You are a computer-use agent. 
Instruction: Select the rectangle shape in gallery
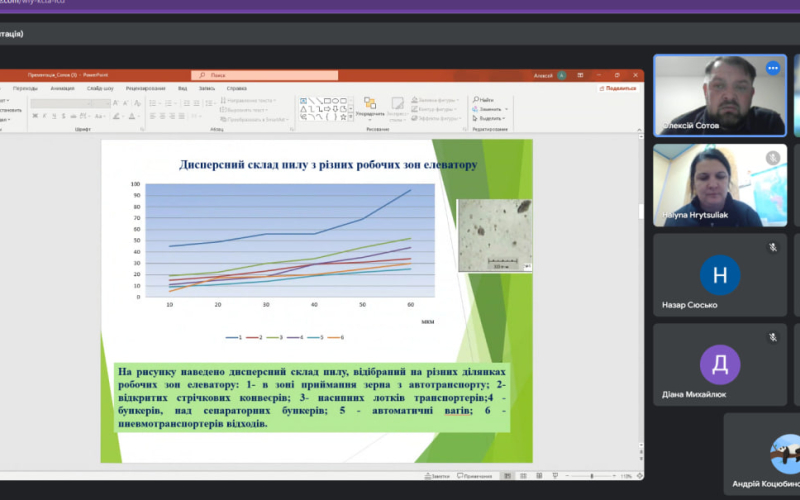tap(328, 101)
